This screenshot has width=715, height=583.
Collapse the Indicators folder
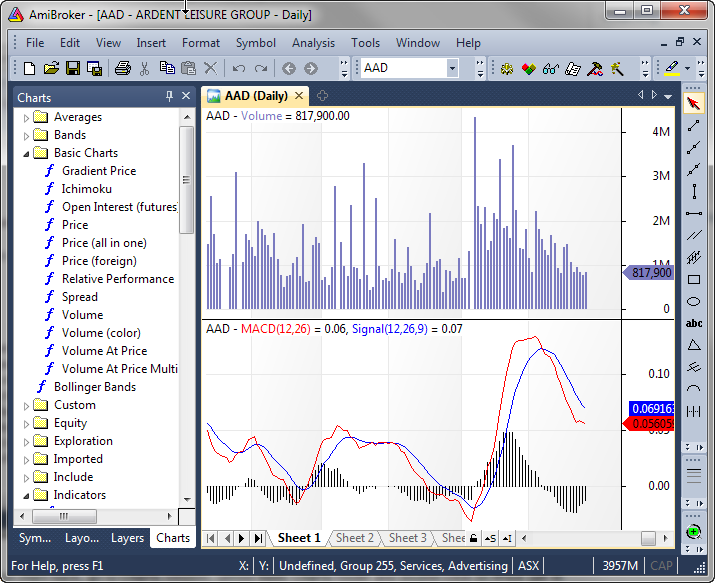tap(26, 496)
